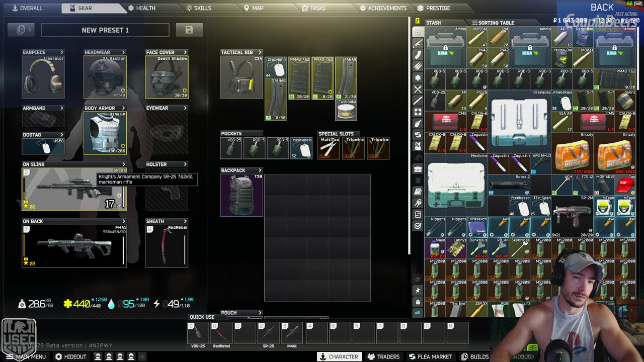
Task: Select the Labrys keycard in stash
Action: pos(456,248)
